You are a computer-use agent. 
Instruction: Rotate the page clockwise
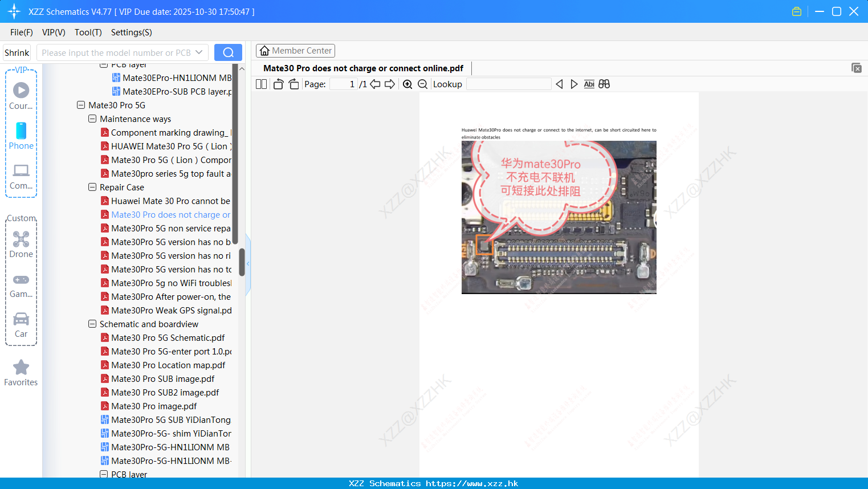coord(294,84)
